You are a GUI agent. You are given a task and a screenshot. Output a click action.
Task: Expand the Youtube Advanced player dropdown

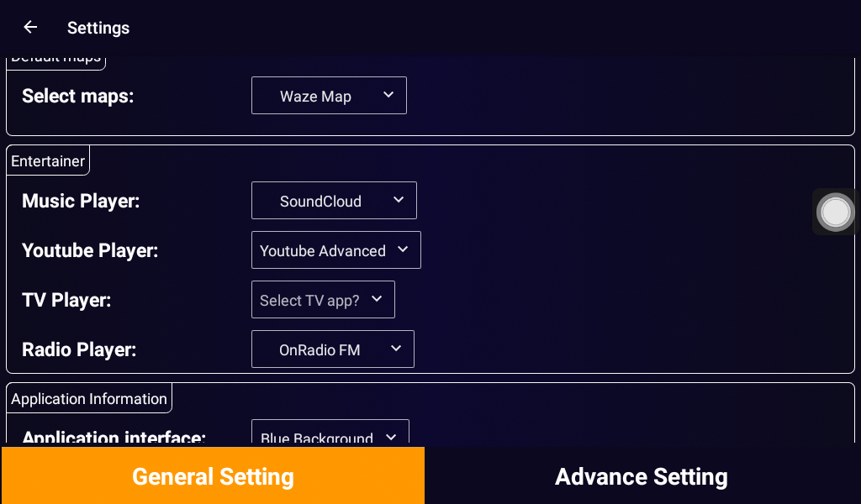335,250
